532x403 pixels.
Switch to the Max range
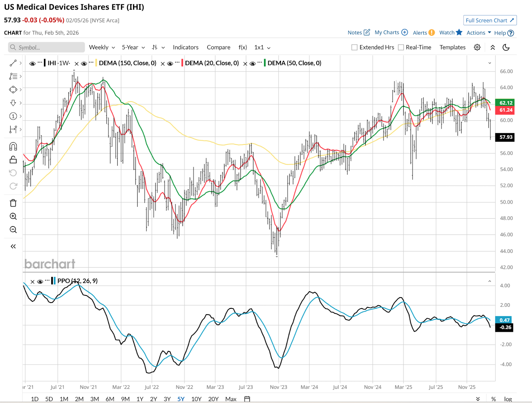[231, 399]
